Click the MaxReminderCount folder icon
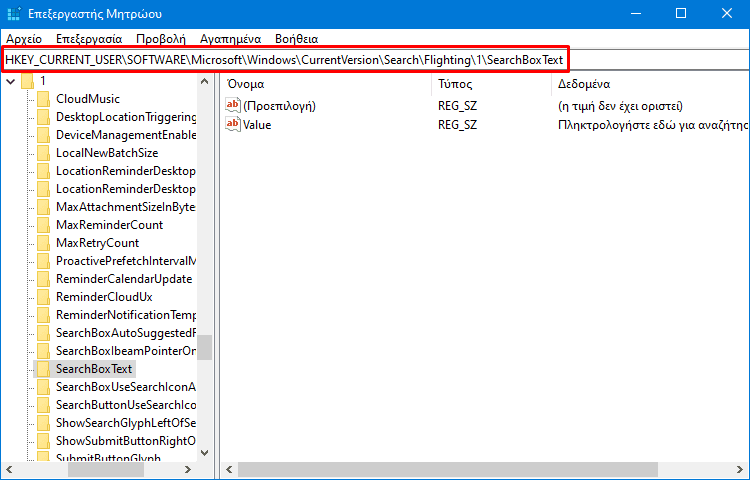Image resolution: width=750 pixels, height=480 pixels. (43, 225)
